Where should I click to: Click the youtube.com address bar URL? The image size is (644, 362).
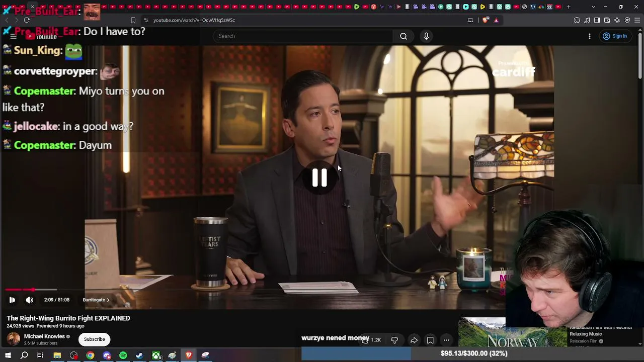194,20
